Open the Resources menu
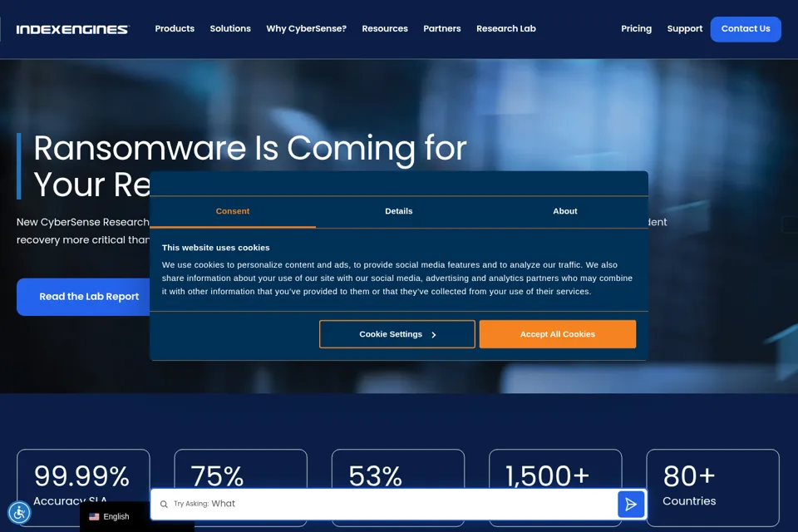 pyautogui.click(x=385, y=28)
